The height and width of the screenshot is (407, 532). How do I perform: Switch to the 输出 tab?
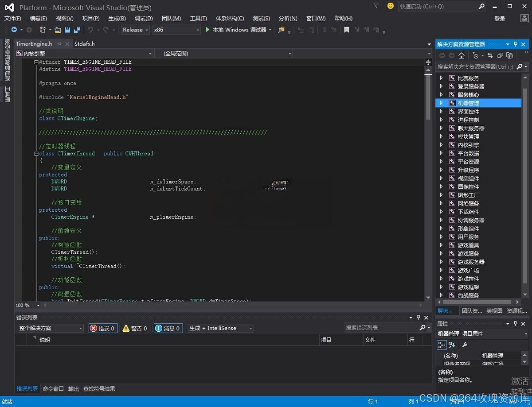point(74,389)
